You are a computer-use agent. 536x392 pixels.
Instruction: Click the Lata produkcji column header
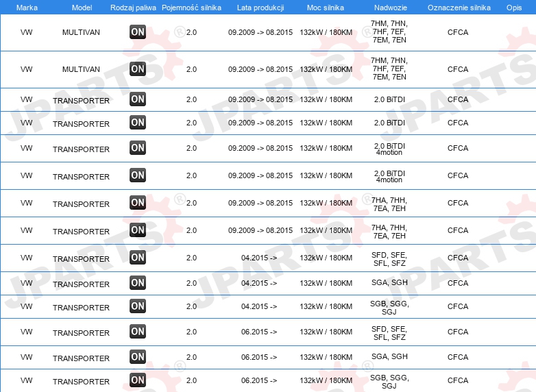tap(260, 8)
